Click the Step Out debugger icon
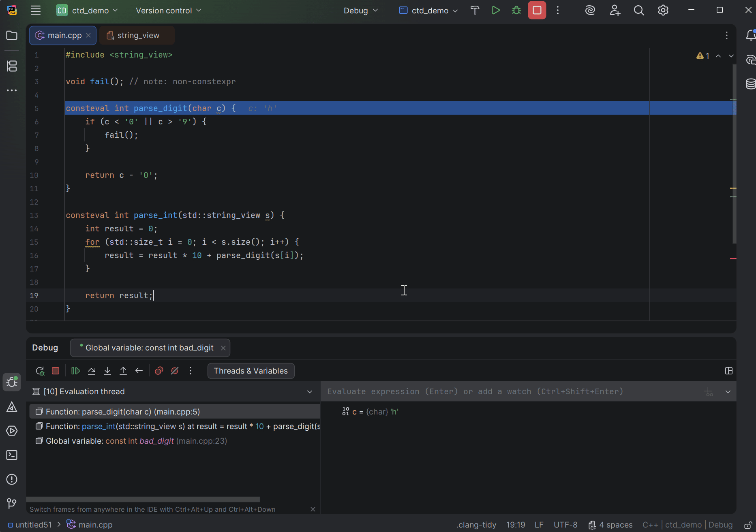The width and height of the screenshot is (756, 532). pyautogui.click(x=123, y=371)
